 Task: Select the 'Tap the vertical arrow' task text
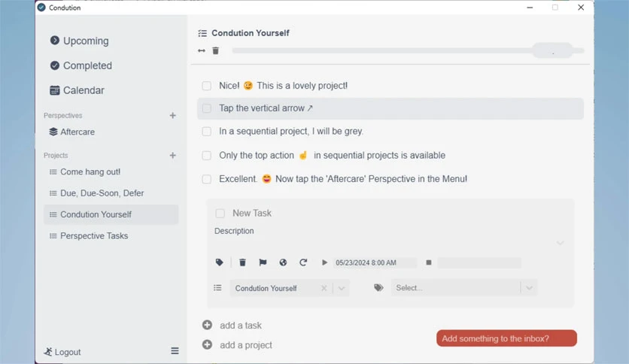tap(266, 108)
